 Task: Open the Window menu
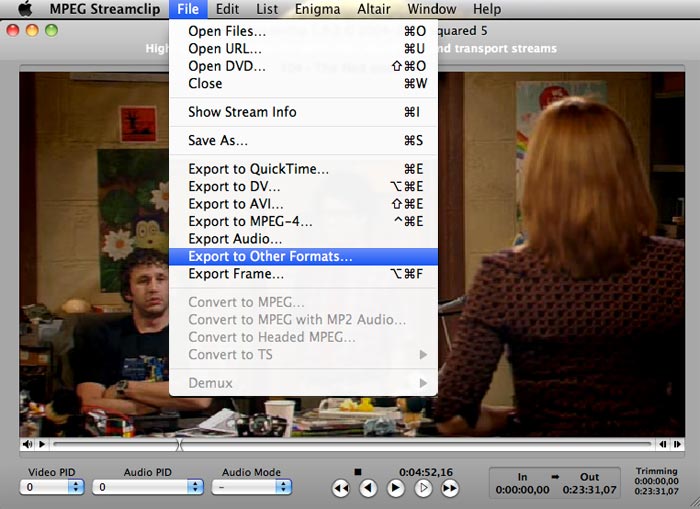coord(432,9)
